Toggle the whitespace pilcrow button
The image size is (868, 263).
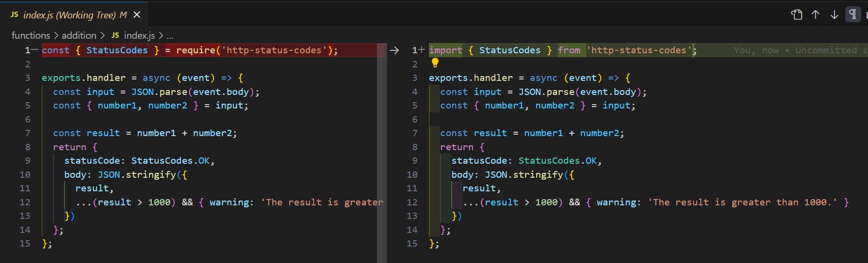tap(852, 15)
